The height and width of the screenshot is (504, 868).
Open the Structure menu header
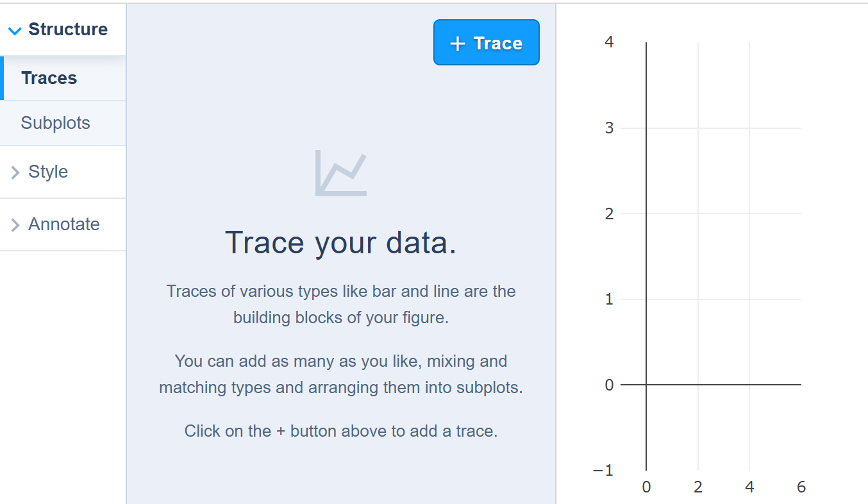click(66, 29)
